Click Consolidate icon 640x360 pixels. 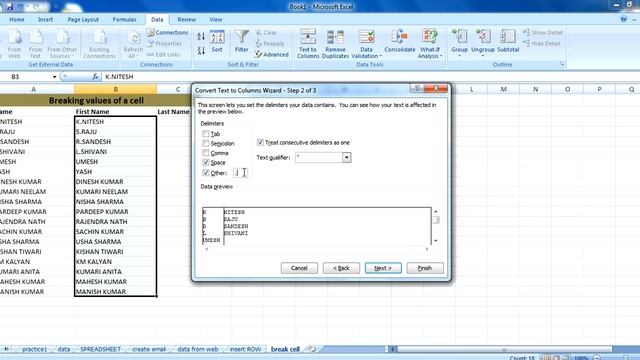(x=400, y=41)
